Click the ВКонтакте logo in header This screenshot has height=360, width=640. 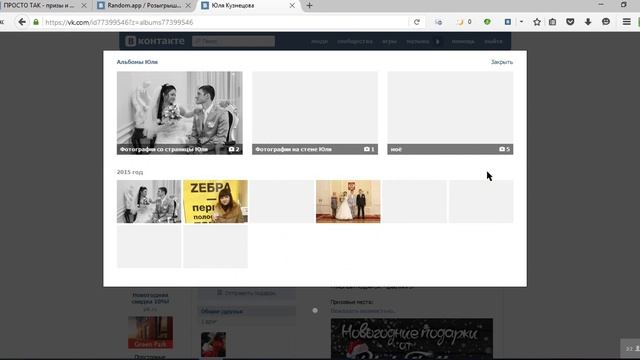pyautogui.click(x=155, y=41)
